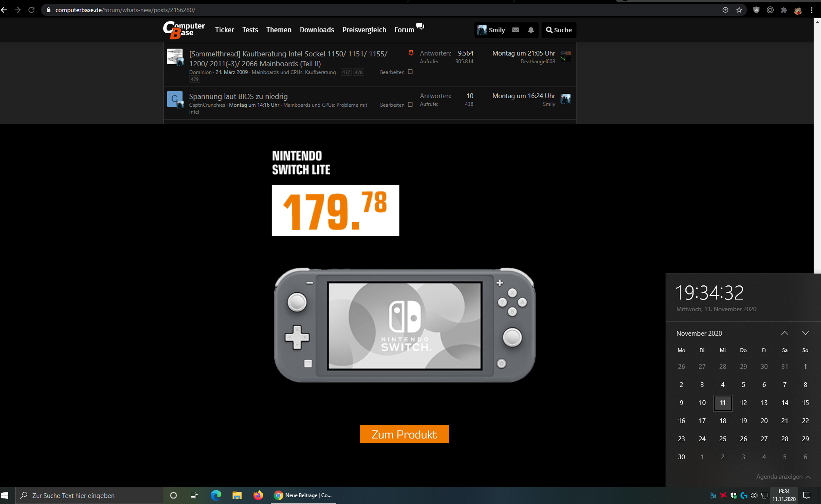Go to previous month with up chevron

[x=785, y=333]
